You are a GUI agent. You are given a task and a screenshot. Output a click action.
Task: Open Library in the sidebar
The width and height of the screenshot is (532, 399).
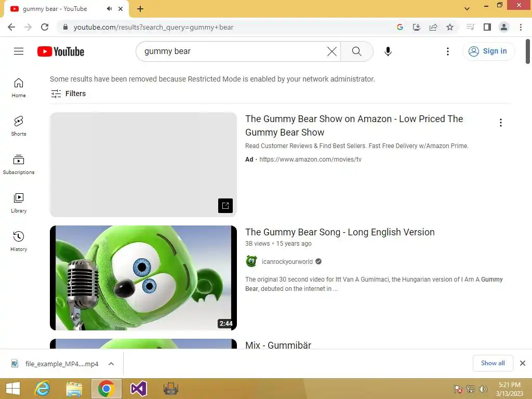point(19,203)
